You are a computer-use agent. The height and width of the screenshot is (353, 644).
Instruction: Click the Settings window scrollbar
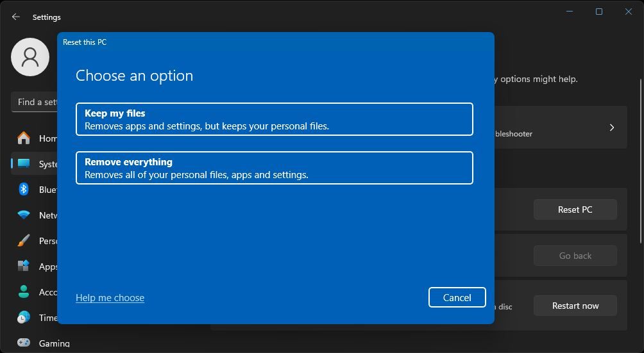coord(641,161)
